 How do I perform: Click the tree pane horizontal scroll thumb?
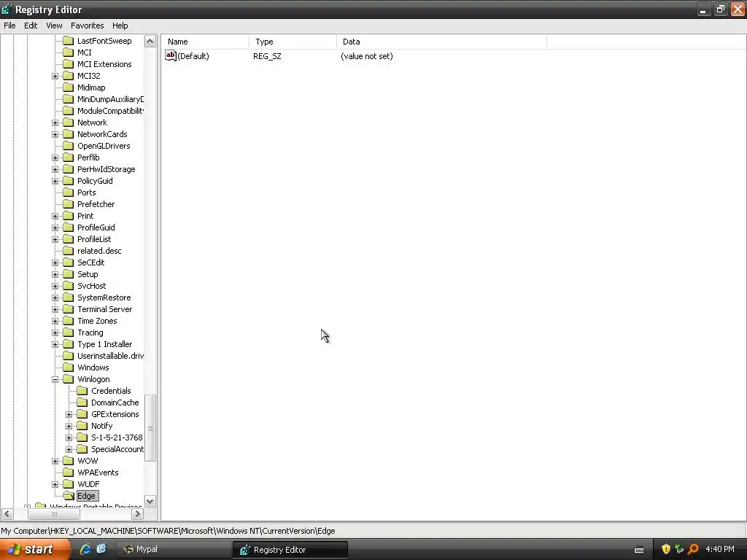[54, 514]
